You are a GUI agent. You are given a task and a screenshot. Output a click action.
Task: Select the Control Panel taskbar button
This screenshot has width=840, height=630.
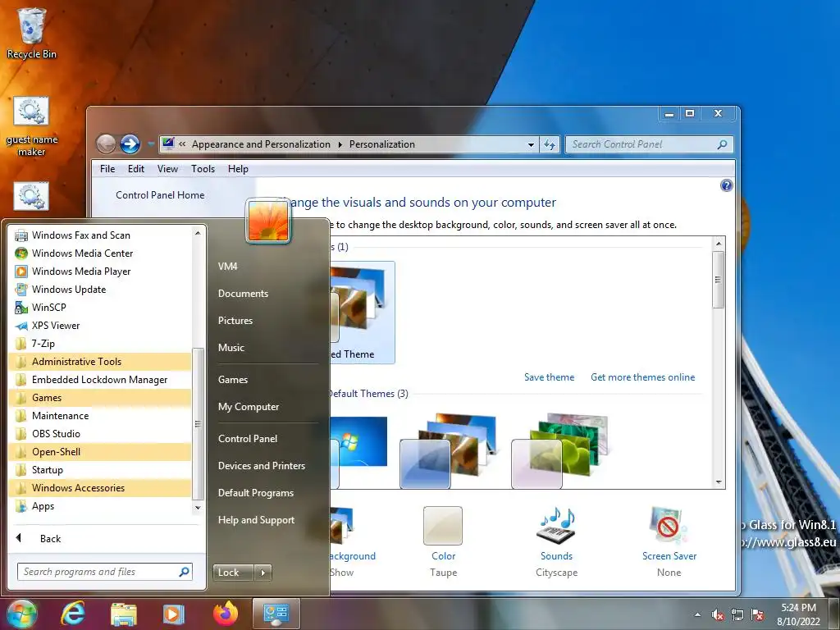pyautogui.click(x=276, y=614)
